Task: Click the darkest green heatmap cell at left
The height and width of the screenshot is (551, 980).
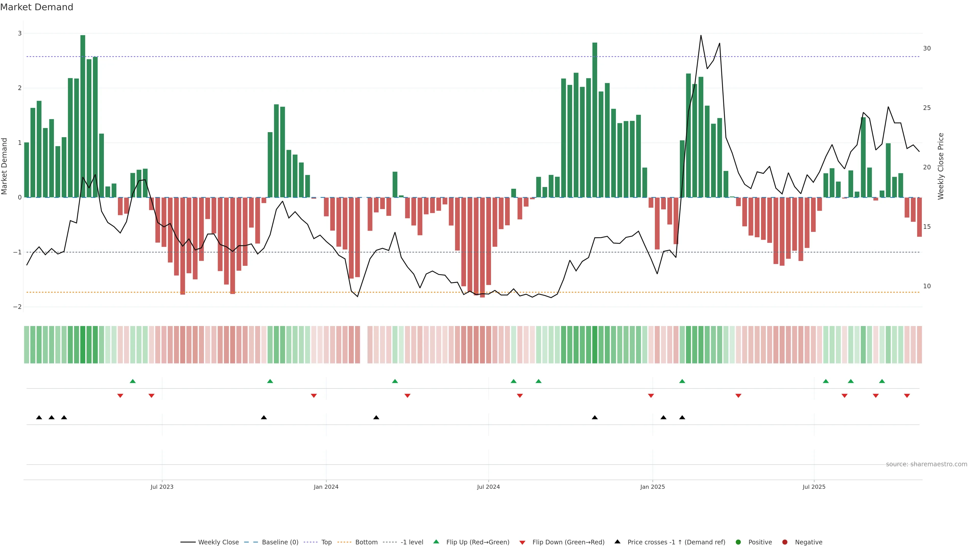Action: pyautogui.click(x=83, y=345)
